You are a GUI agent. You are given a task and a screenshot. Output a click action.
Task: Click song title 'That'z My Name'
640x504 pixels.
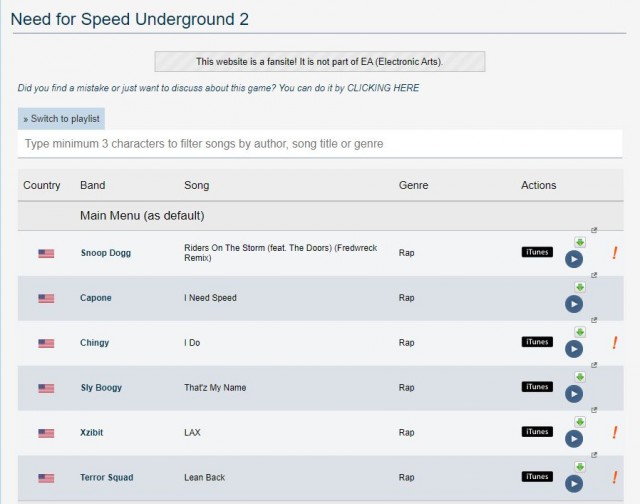coord(215,388)
